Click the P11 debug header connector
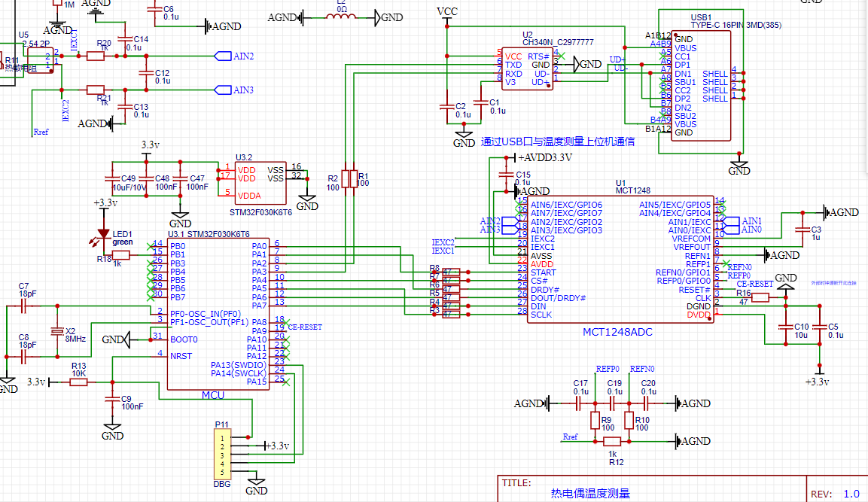868x502 pixels. 222,455
